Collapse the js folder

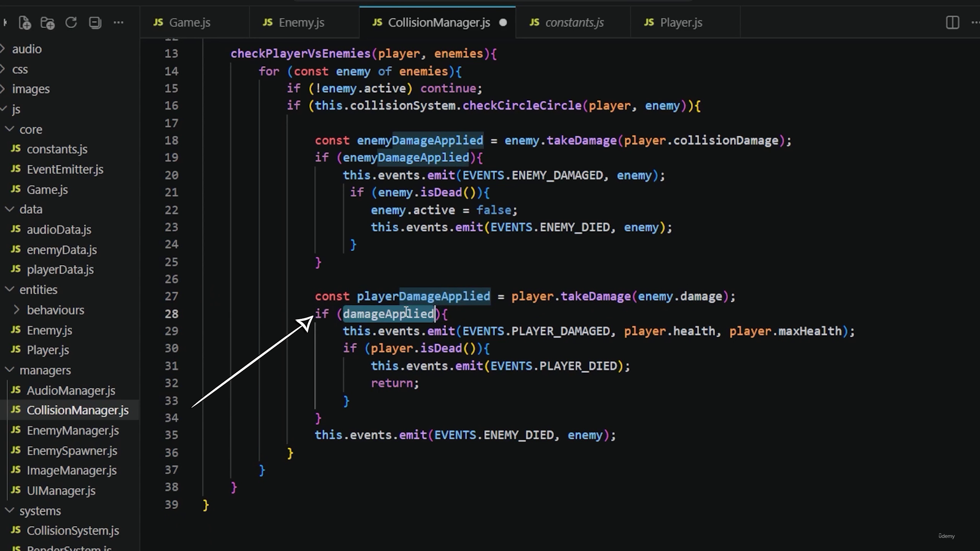click(16, 109)
